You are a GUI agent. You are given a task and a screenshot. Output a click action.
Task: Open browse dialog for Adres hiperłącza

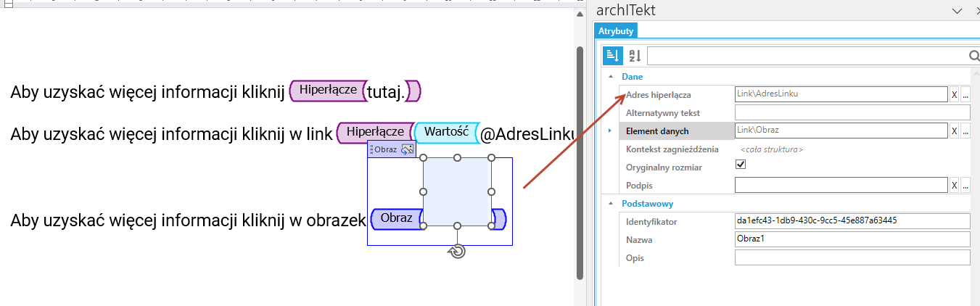coord(965,94)
